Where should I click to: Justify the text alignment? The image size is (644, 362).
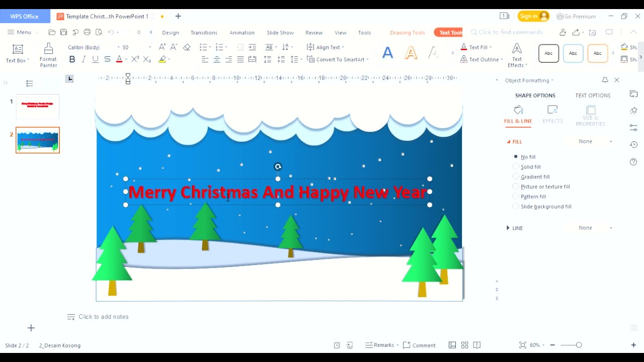point(240,59)
